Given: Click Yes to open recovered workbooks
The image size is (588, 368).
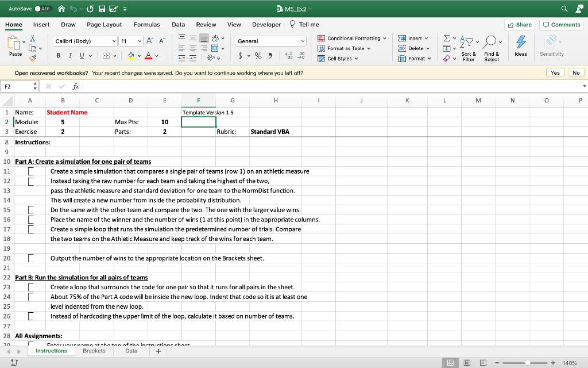Looking at the screenshot, I should 555,73.
